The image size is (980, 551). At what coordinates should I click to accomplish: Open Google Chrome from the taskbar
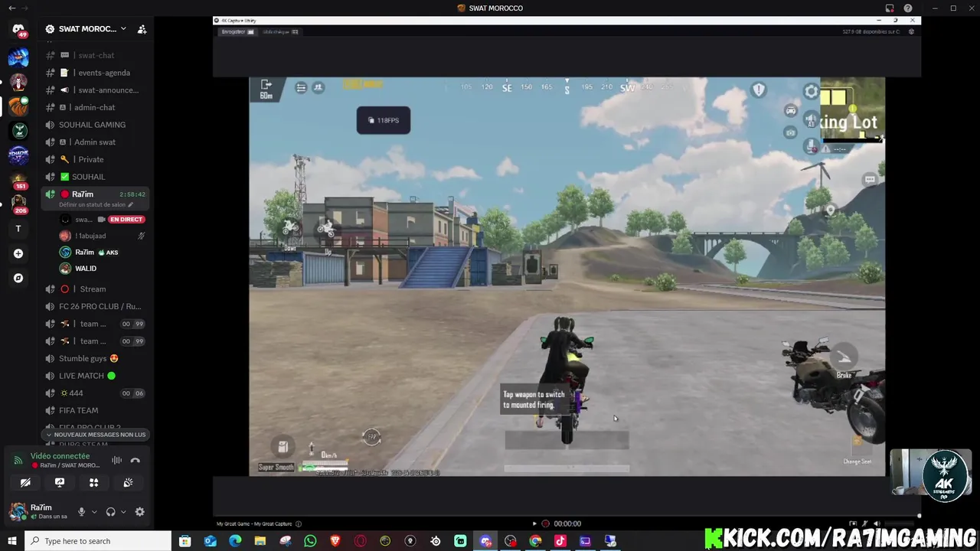coord(535,541)
